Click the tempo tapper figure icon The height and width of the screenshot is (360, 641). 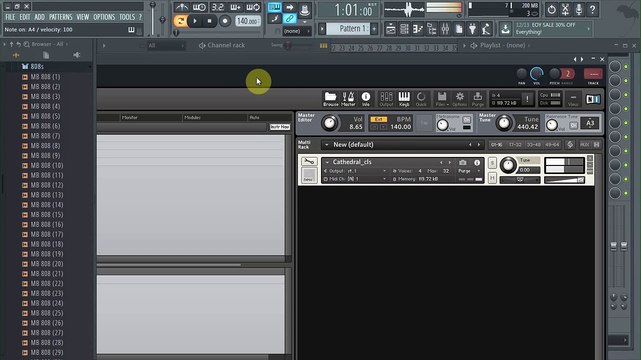[x=486, y=29]
